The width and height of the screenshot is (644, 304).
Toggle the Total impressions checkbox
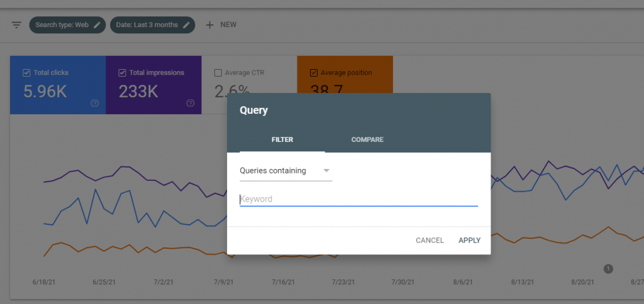122,73
